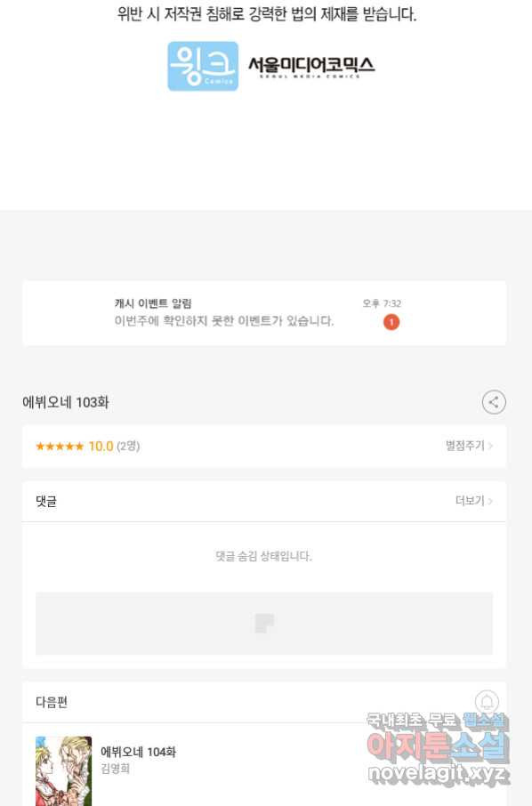The image size is (532, 806).
Task: Tap the share icon beside 에뷔오네 103화
Action: point(494,402)
